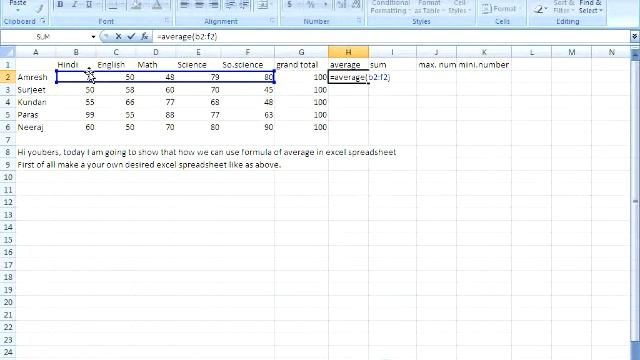Open Cell Styles dropdown
The width and height of the screenshot is (640, 360).
[x=459, y=7]
